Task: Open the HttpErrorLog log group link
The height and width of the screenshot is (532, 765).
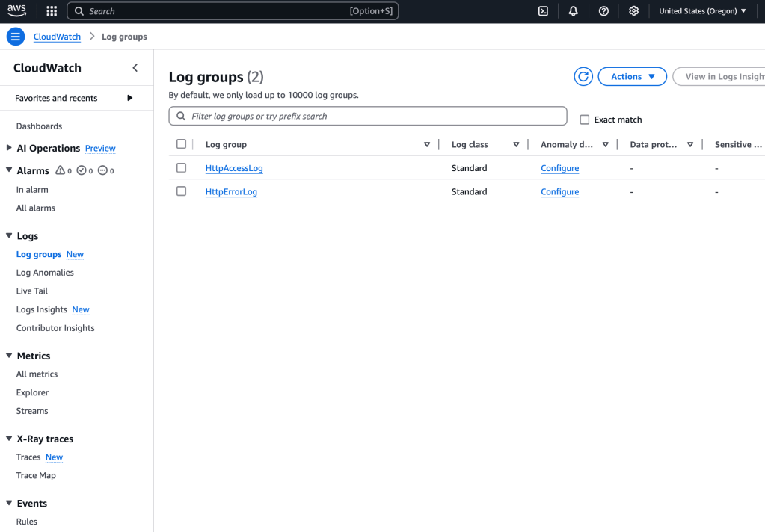Action: tap(231, 192)
